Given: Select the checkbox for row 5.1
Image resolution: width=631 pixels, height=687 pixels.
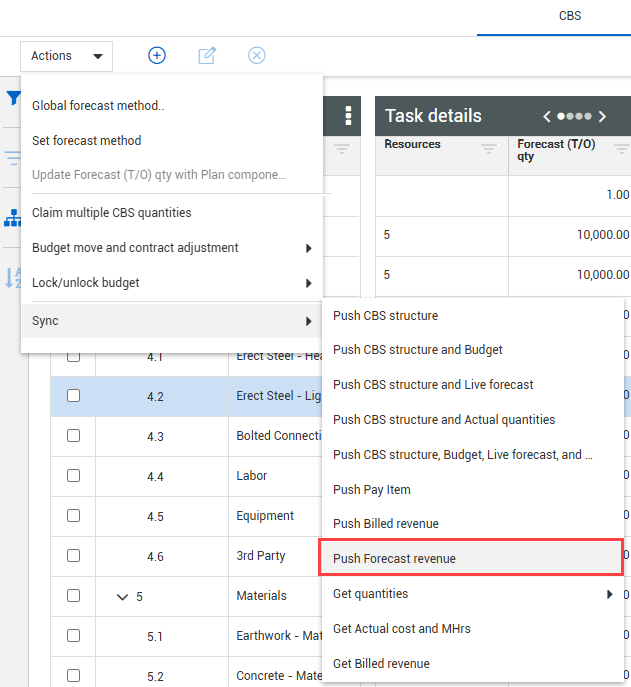Looking at the screenshot, I should [x=73, y=636].
